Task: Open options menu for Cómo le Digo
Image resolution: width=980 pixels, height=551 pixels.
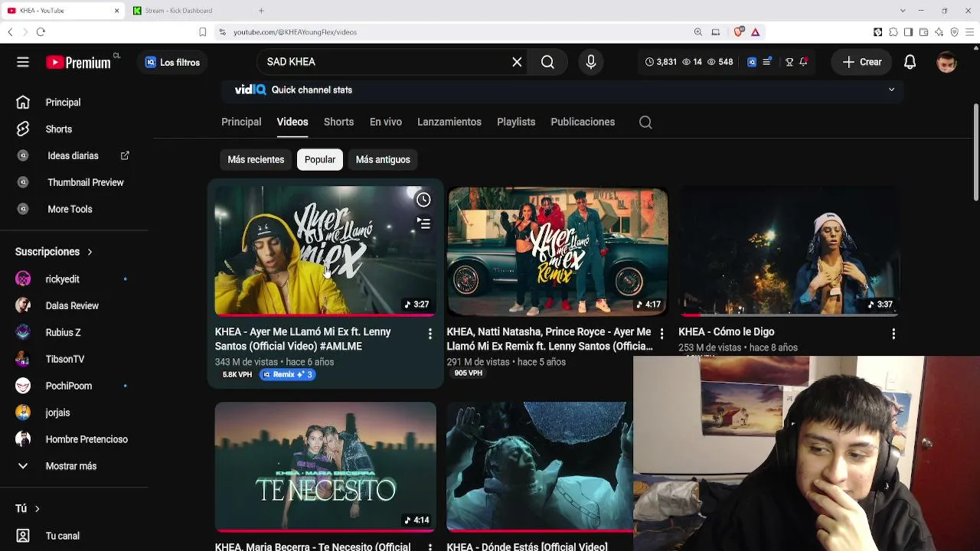Action: [893, 334]
